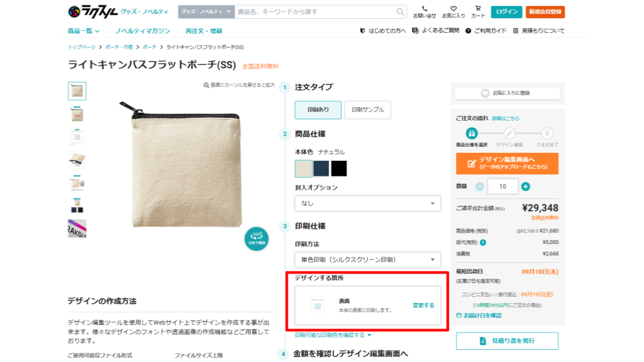The height and width of the screenshot is (362, 644).
Task: Open the 印刷方法 dropdown
Action: click(x=368, y=259)
